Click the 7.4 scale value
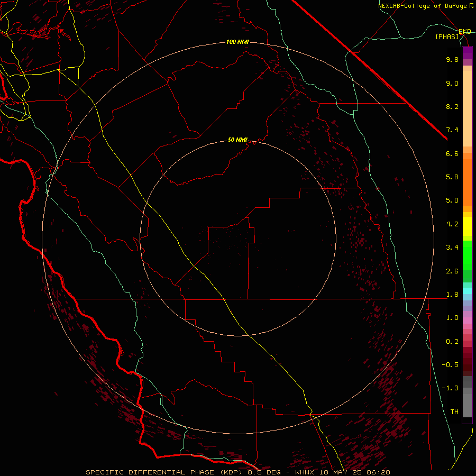This screenshot has height=476, width=476. 452,130
